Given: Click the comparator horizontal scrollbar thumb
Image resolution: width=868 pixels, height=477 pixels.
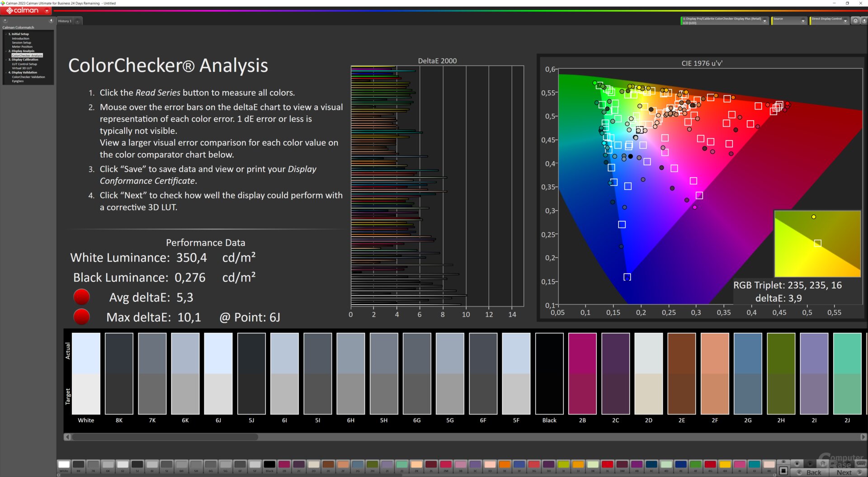Looking at the screenshot, I should (x=165, y=437).
